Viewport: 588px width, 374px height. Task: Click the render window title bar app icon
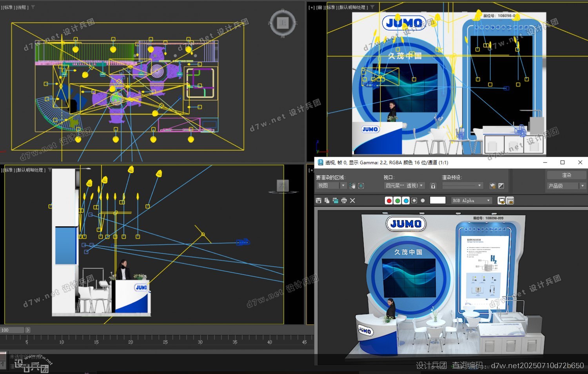click(x=320, y=163)
